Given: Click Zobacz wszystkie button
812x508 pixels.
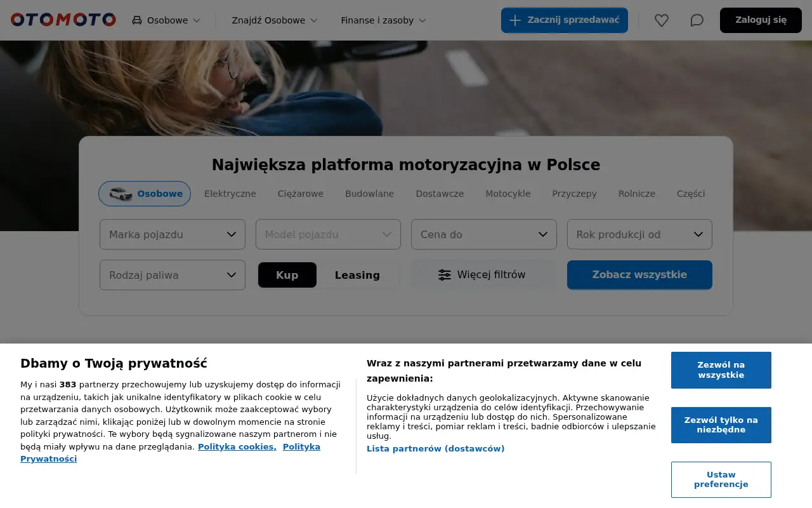Looking at the screenshot, I should [639, 275].
